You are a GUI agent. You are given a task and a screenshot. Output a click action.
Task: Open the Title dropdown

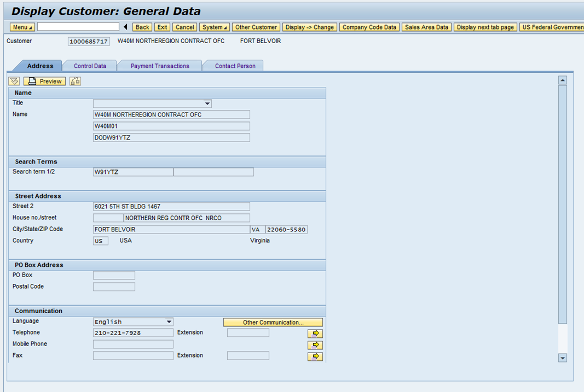click(207, 103)
